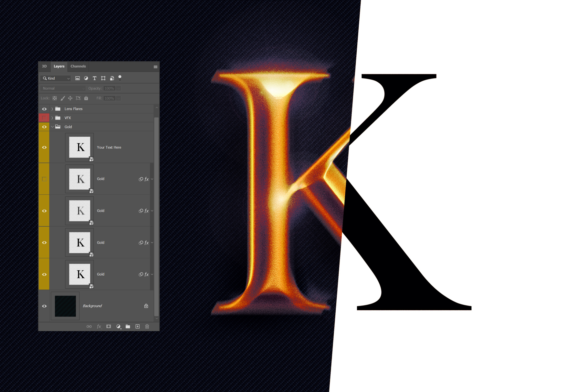This screenshot has width=588, height=392.
Task: Open the Layers panel flyout menu
Action: 155,67
